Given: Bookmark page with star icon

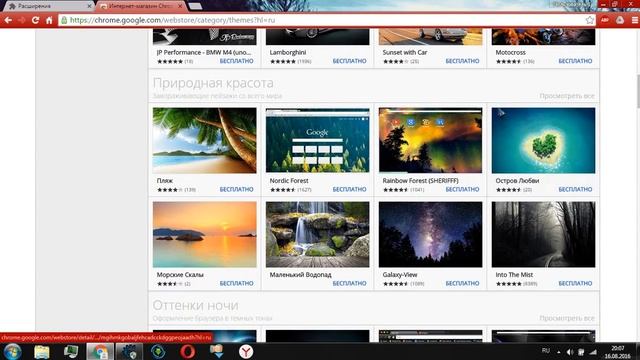Looking at the screenshot, I should tap(589, 20).
